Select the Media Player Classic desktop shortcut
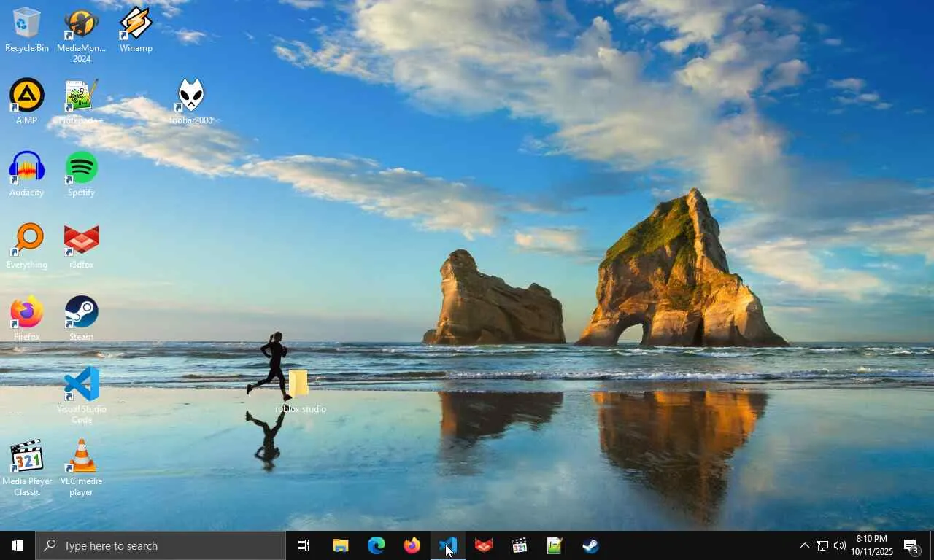The height and width of the screenshot is (560, 934). point(27,468)
